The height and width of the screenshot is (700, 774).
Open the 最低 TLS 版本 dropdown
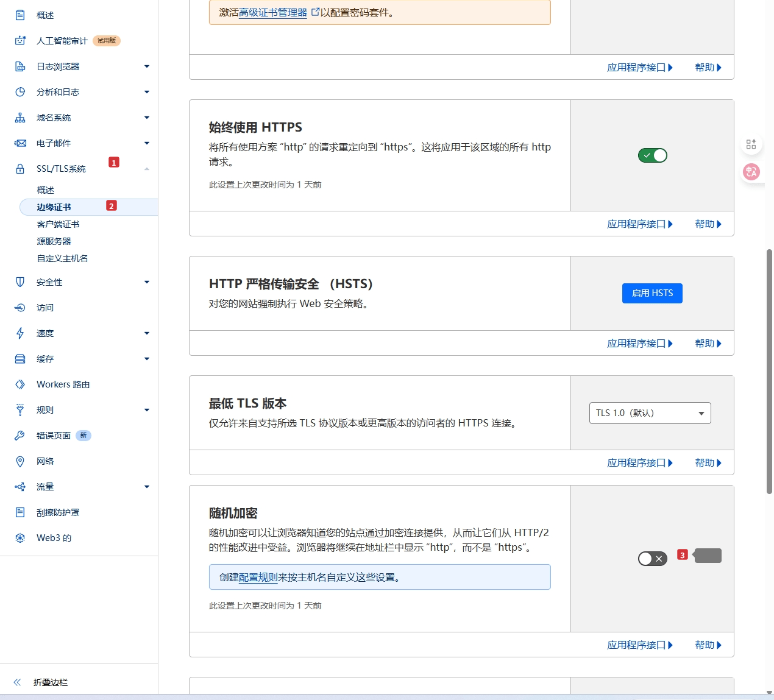(x=650, y=413)
